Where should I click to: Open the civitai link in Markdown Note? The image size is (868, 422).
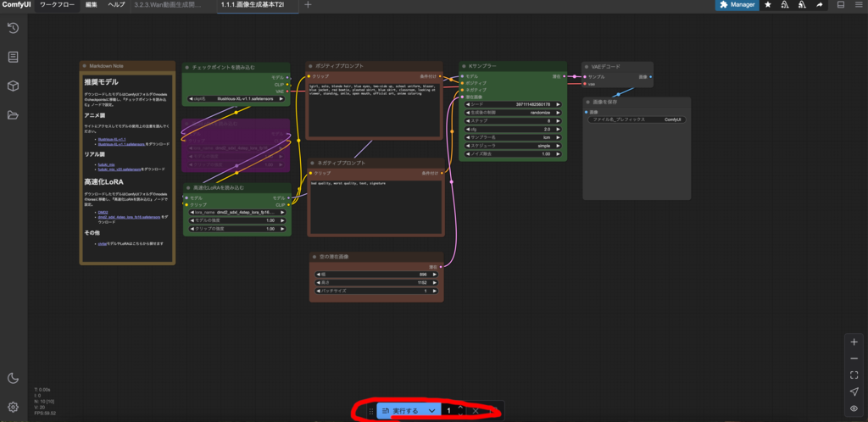pos(102,243)
